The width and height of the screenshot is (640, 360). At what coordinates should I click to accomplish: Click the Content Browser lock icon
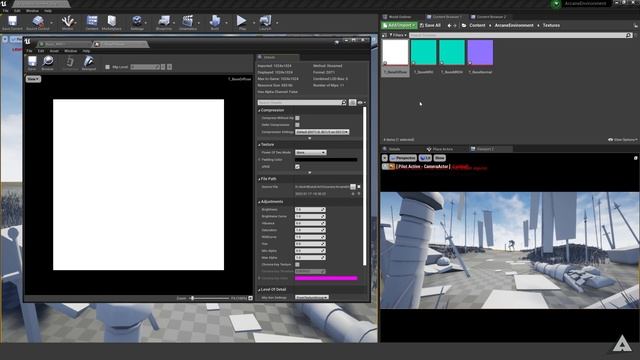coord(636,25)
